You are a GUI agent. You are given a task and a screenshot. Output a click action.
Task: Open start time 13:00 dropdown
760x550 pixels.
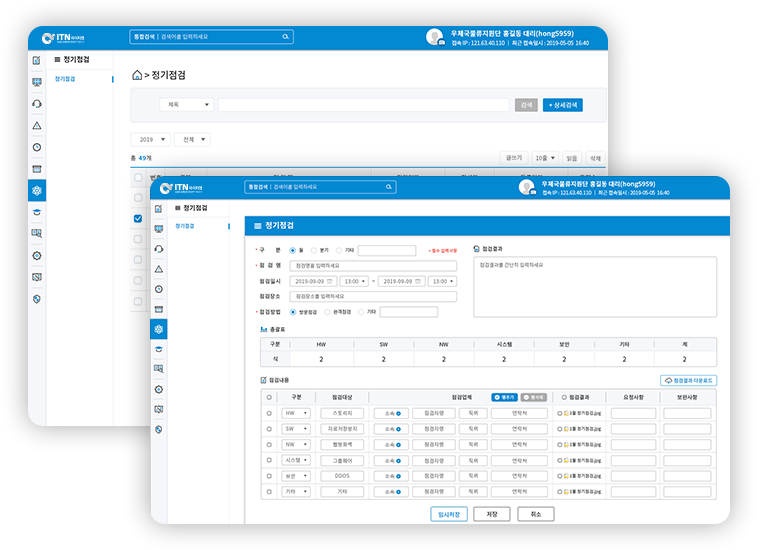click(x=354, y=281)
